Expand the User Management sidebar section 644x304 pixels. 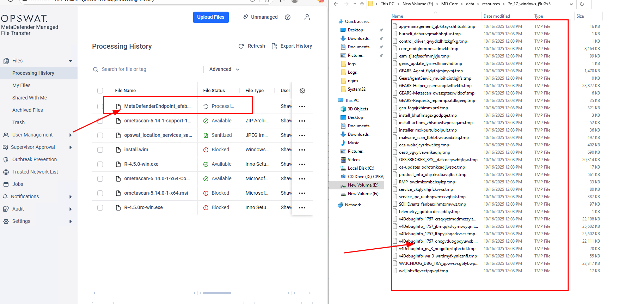(x=70, y=135)
